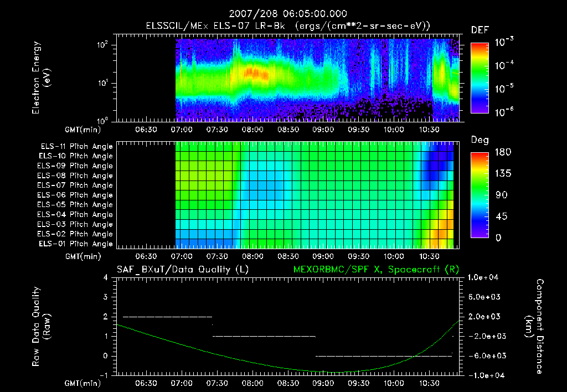567x392 pixels.
Task: Select the ELS-11 Pitch Angle label
Action: point(76,147)
